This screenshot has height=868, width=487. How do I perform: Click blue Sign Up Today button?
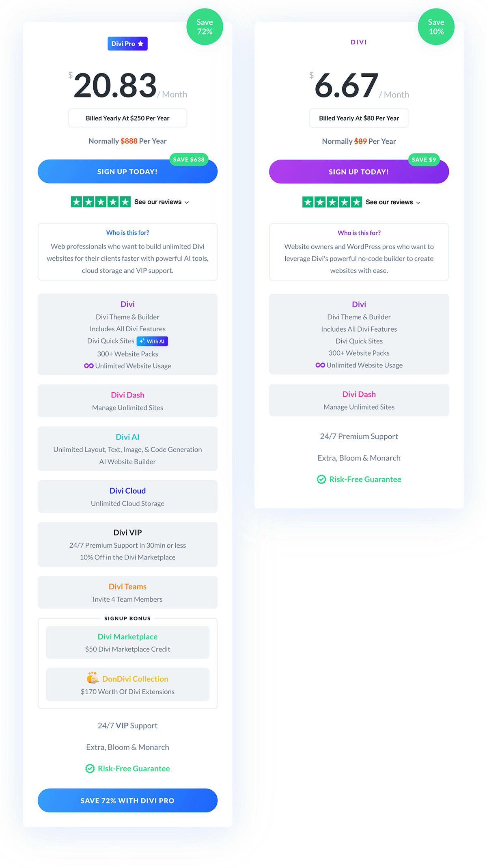pos(127,172)
